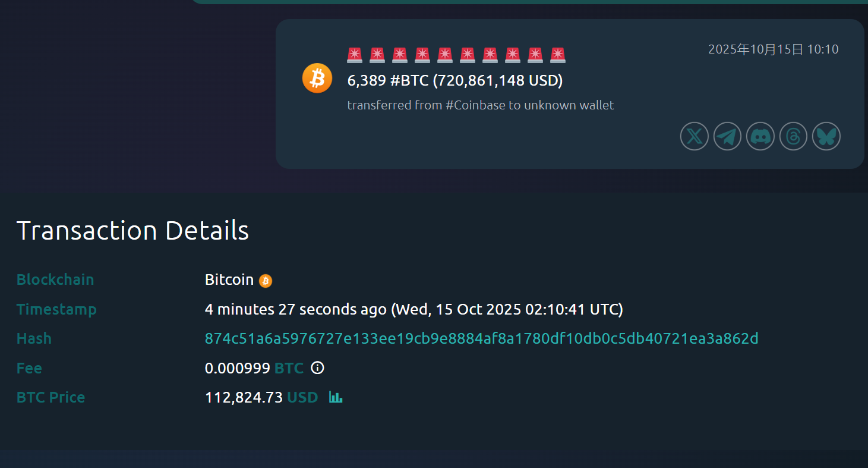Click the alert date 2025年10月15日 10:10

[773, 49]
